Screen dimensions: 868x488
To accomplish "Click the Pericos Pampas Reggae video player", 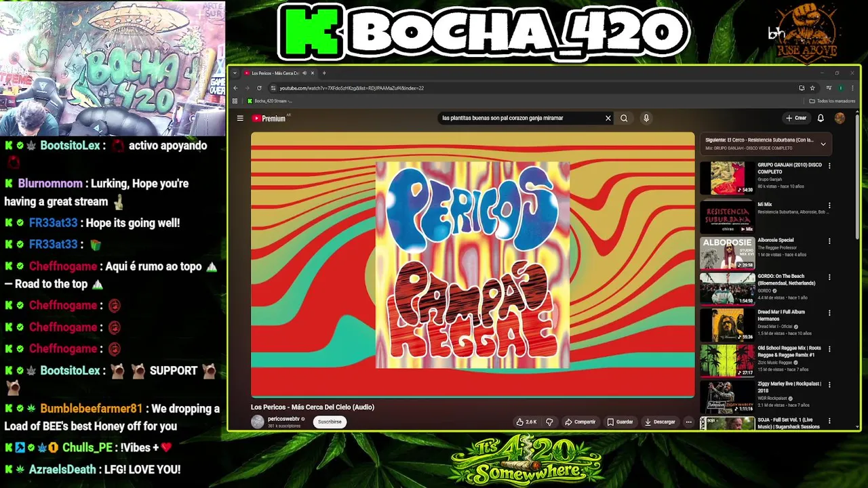I will pos(473,264).
